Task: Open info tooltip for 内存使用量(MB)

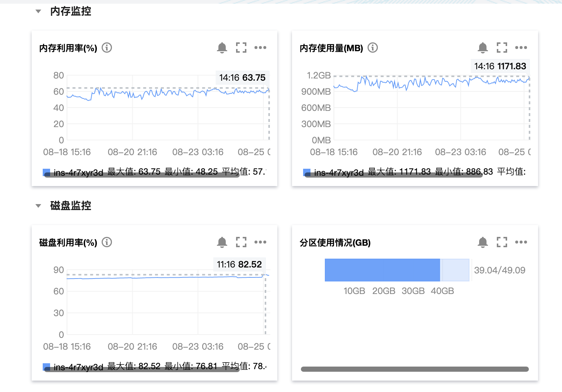Action: click(x=373, y=48)
